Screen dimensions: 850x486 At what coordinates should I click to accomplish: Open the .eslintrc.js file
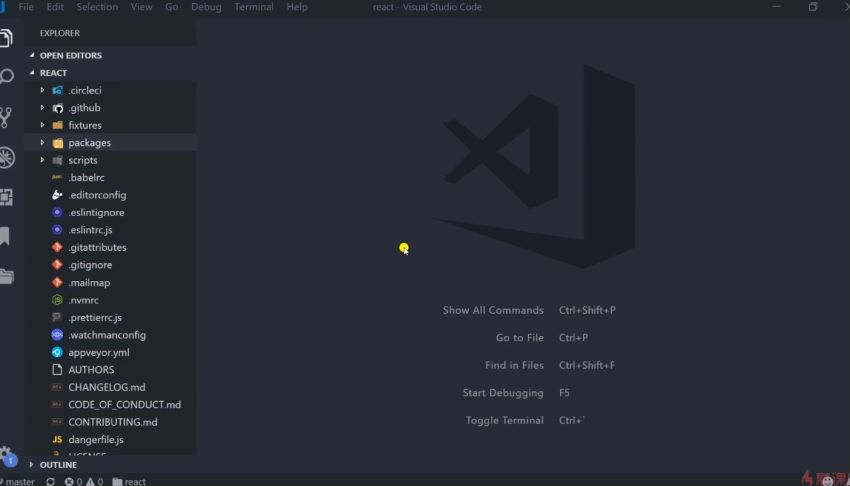click(90, 230)
